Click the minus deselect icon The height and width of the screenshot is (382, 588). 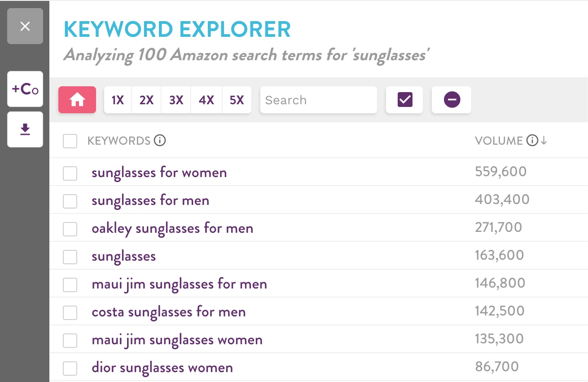(451, 100)
